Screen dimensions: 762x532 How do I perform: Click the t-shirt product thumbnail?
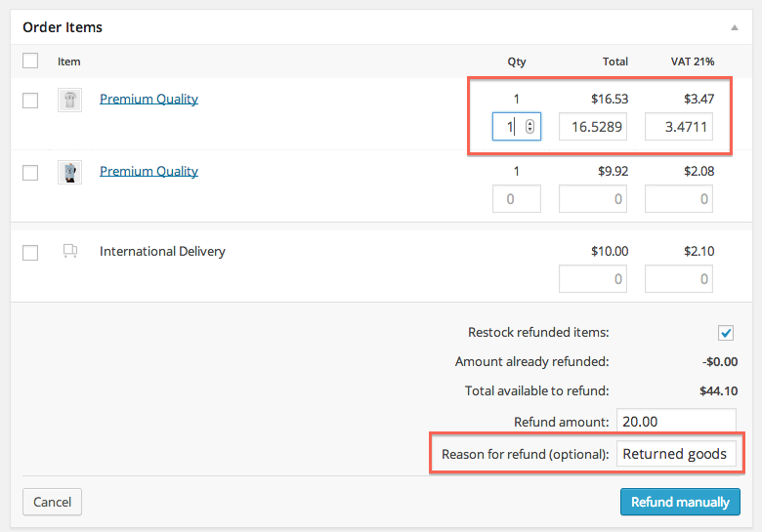tap(69, 100)
